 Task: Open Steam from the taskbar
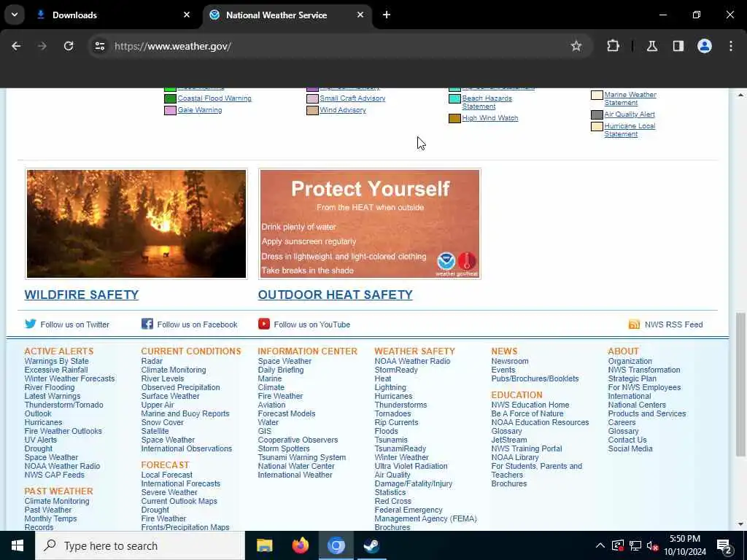(371, 545)
